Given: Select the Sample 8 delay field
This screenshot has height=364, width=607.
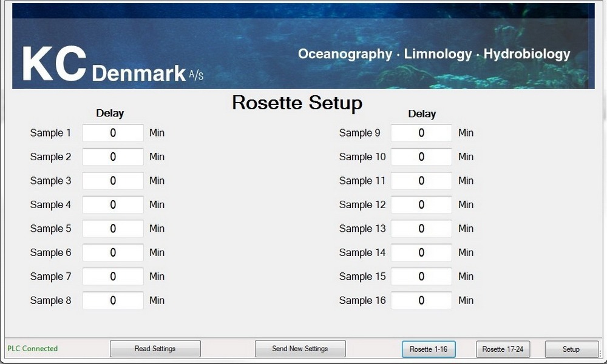Looking at the screenshot, I should point(112,300).
